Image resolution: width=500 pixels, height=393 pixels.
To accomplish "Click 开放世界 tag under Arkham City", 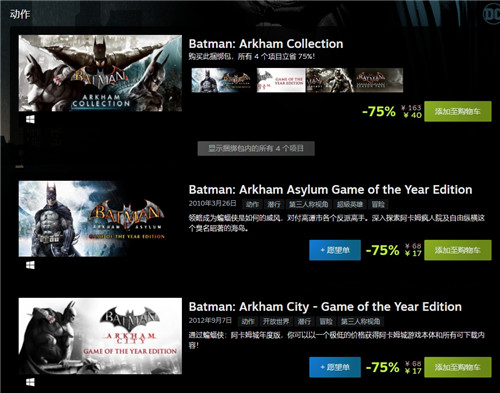I will (x=275, y=321).
